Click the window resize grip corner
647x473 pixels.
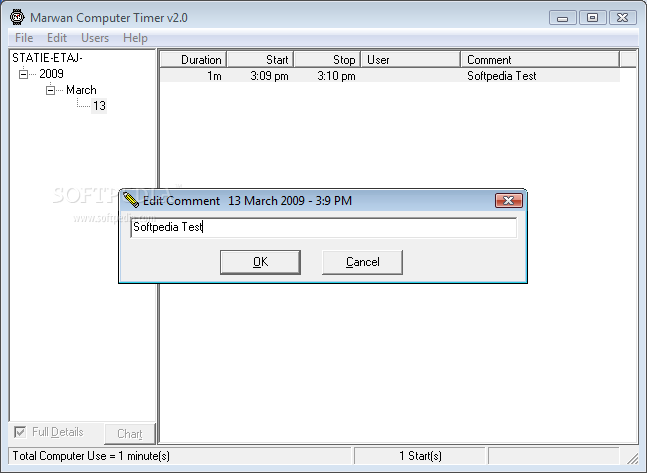[x=632, y=458]
